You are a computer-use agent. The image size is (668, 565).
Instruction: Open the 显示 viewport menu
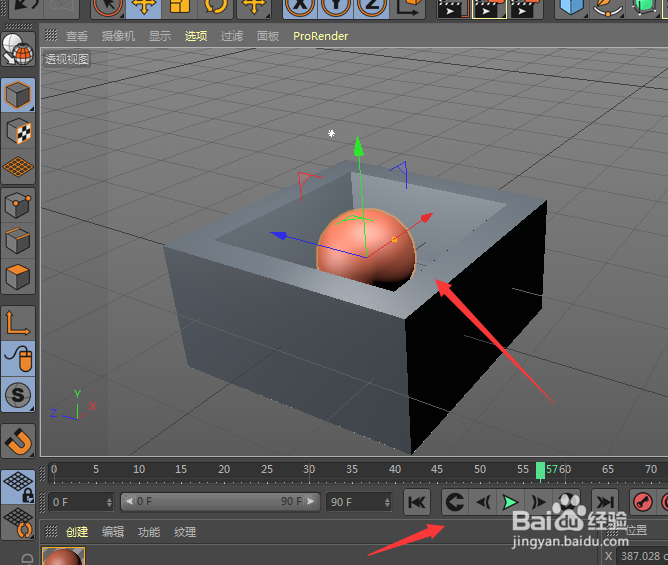pyautogui.click(x=160, y=36)
